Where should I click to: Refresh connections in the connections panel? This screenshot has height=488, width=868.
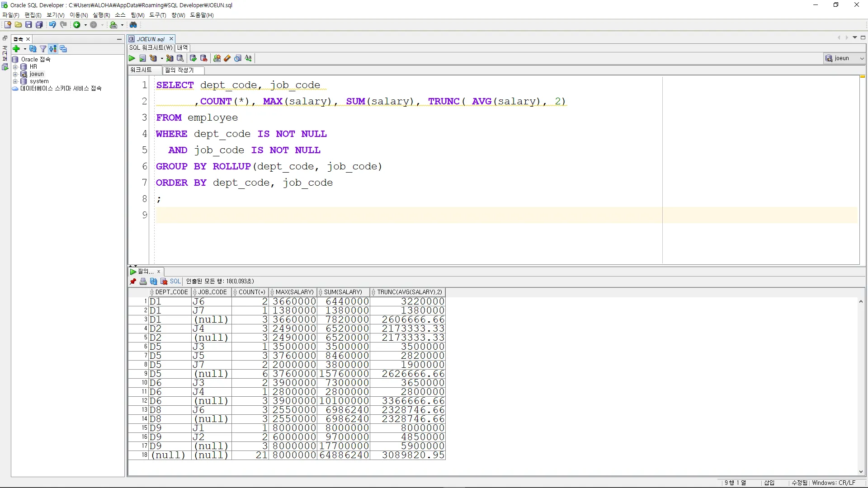(x=33, y=49)
